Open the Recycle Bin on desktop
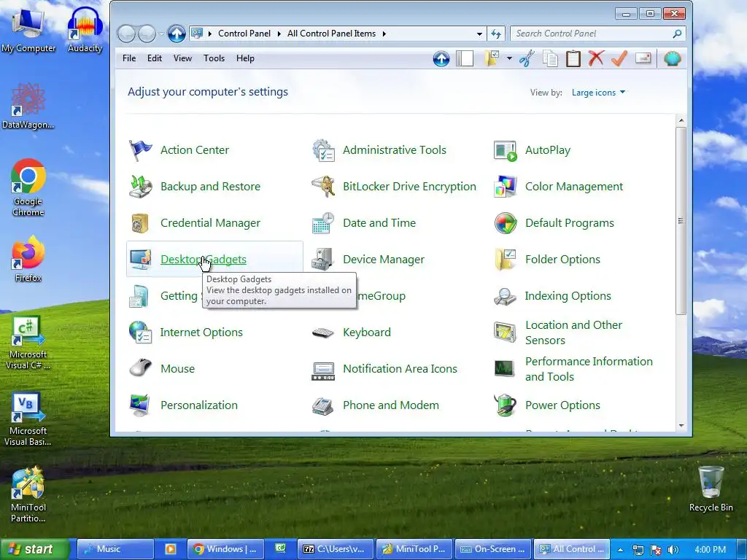747x560 pixels. point(711,489)
